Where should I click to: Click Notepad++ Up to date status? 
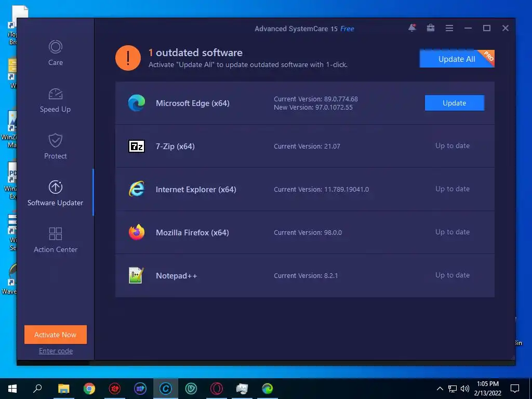click(x=453, y=275)
